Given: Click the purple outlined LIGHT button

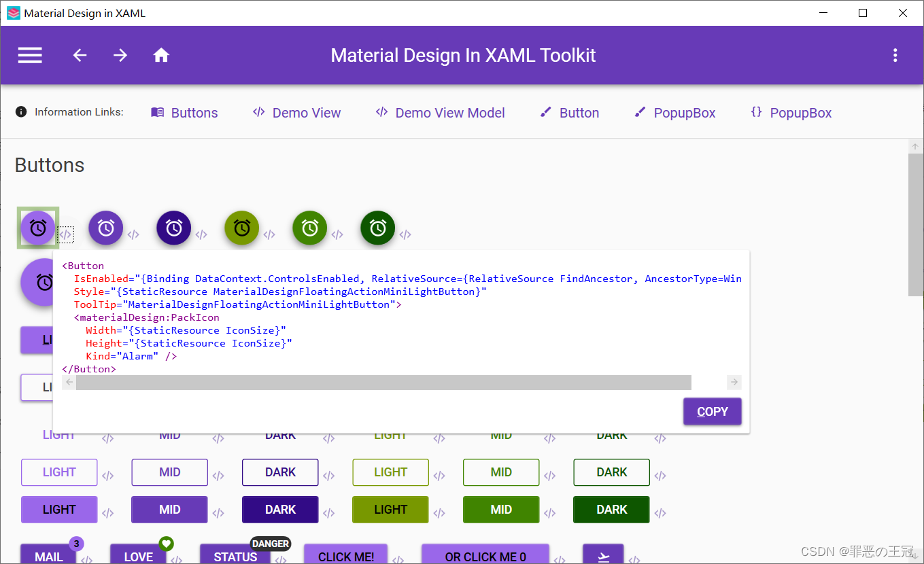Looking at the screenshot, I should tap(59, 472).
